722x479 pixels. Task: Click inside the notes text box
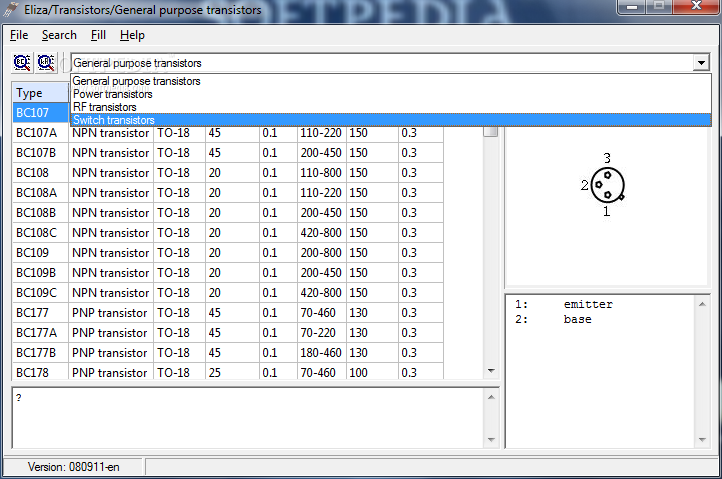[249, 418]
